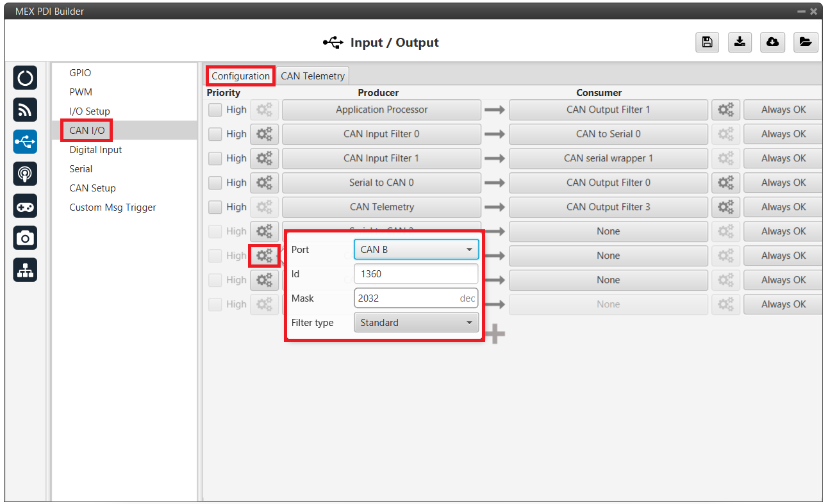The image size is (828, 504).
Task: Open the Port dropdown showing CAN B
Action: (416, 250)
